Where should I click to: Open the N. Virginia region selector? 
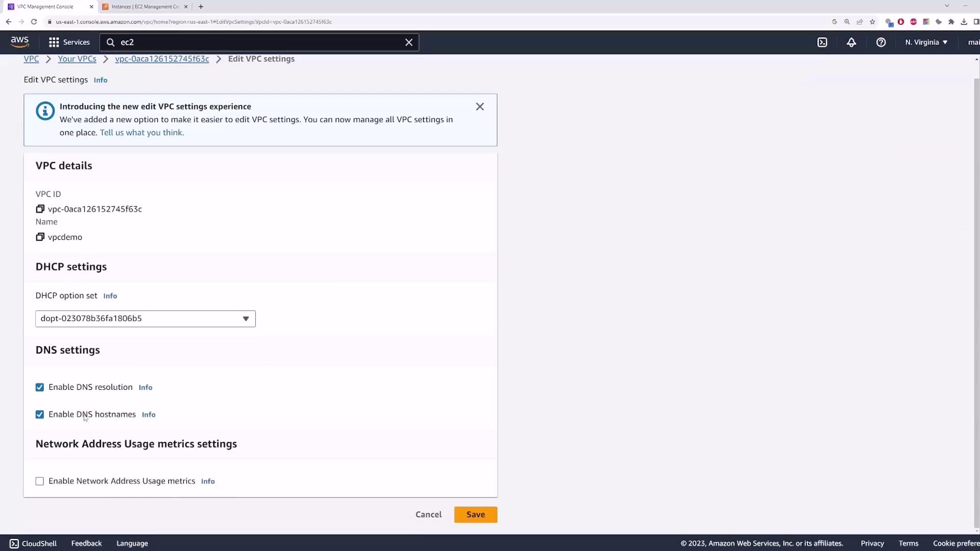pyautogui.click(x=926, y=42)
